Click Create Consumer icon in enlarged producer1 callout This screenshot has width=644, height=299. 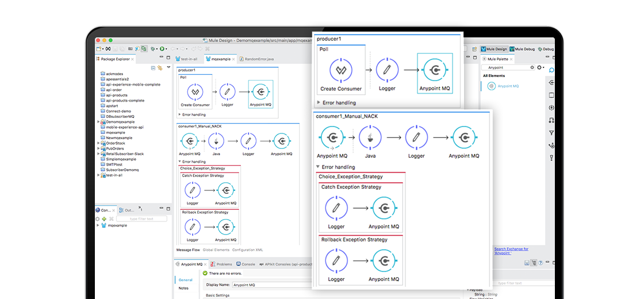pyautogui.click(x=341, y=70)
